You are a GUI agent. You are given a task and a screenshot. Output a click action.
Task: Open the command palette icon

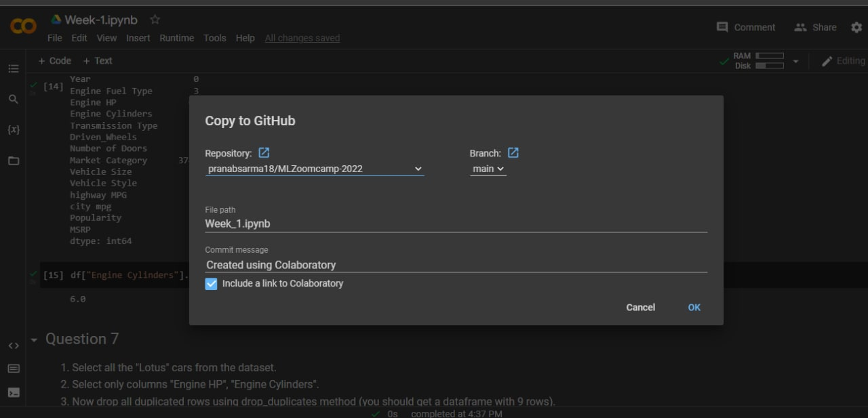14,369
